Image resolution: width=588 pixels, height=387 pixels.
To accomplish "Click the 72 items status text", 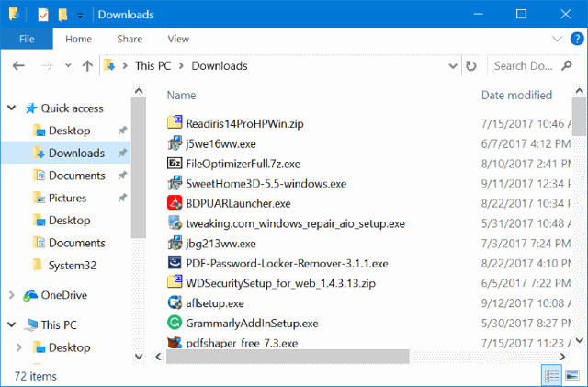I will pos(35,376).
